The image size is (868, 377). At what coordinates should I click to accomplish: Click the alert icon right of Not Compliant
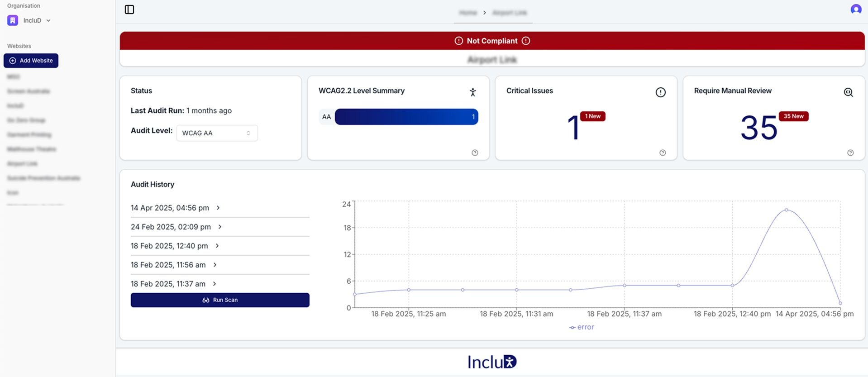tap(526, 41)
